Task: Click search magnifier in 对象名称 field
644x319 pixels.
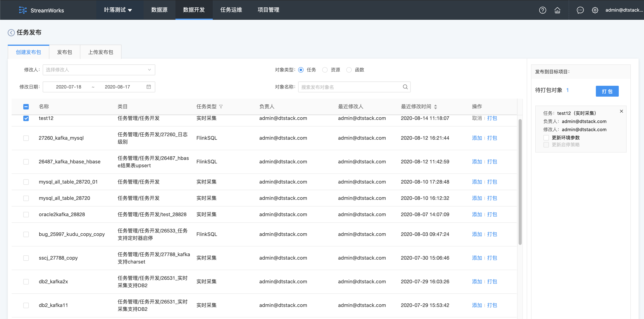Action: coord(405,87)
